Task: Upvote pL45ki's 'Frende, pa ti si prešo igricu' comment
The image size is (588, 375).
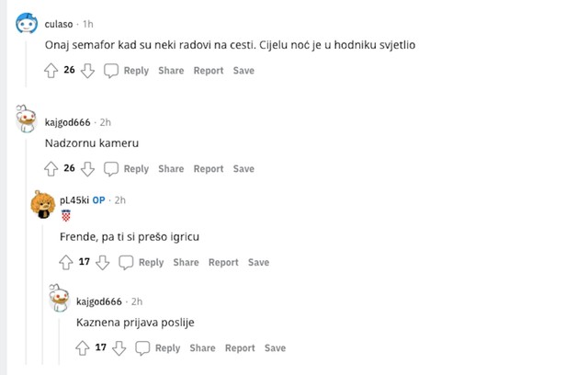Action: coord(66,263)
